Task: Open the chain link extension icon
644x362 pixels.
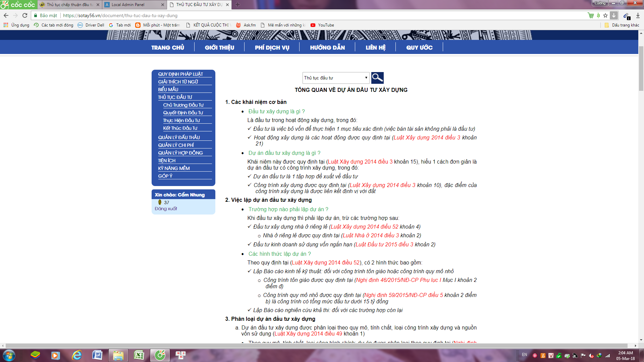Action: 626,15
